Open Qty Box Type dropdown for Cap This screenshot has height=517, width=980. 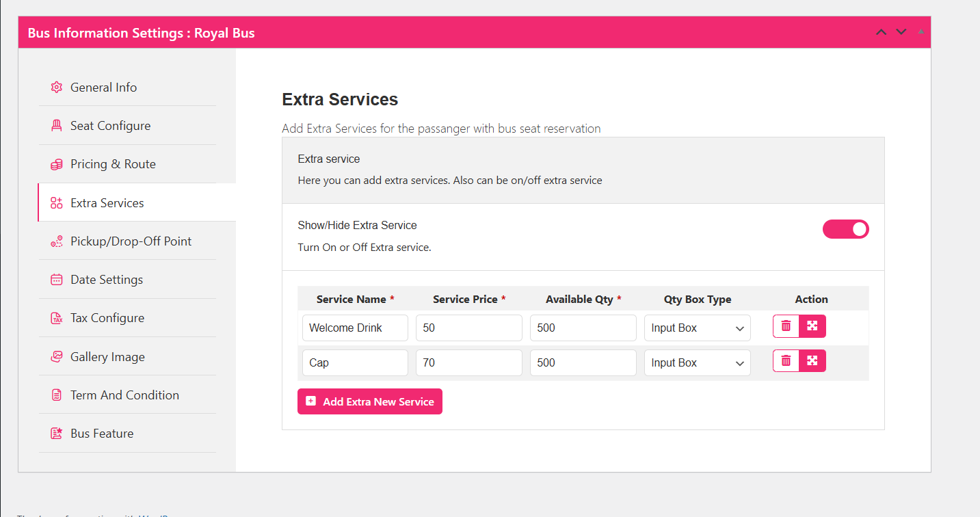click(x=697, y=363)
